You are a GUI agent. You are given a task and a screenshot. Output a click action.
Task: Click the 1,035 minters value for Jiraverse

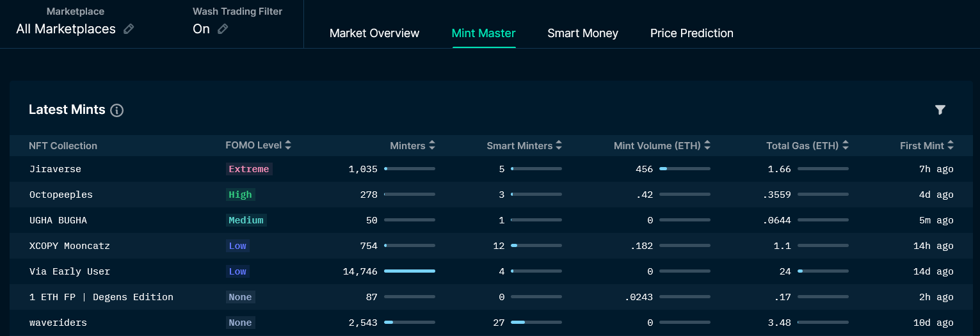pos(363,169)
